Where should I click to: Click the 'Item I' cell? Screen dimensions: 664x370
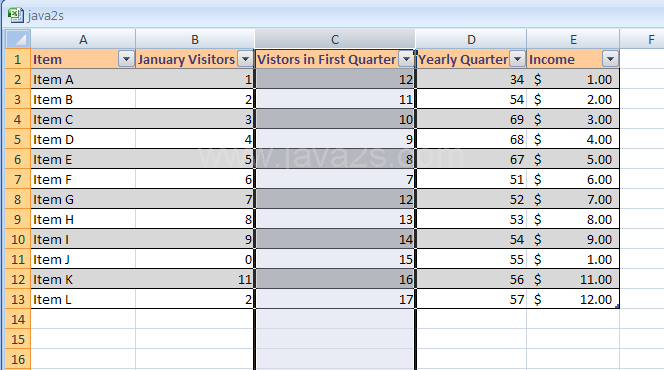(x=83, y=239)
